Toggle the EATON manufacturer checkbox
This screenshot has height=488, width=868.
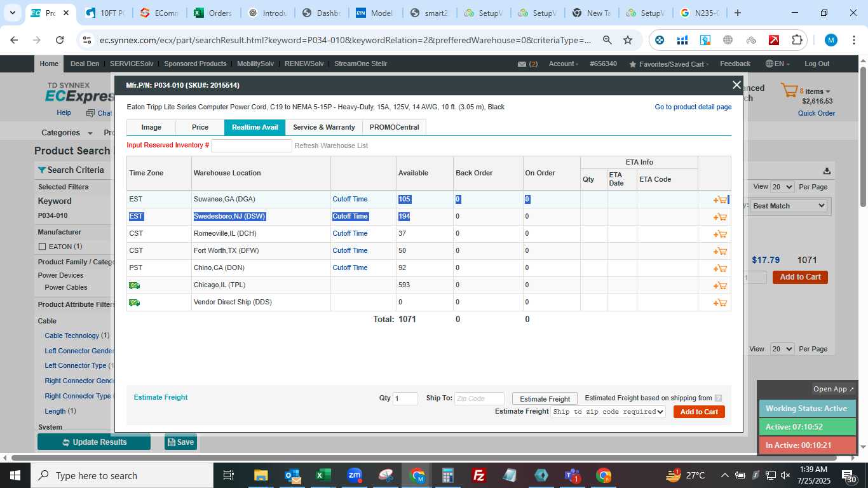coord(42,247)
